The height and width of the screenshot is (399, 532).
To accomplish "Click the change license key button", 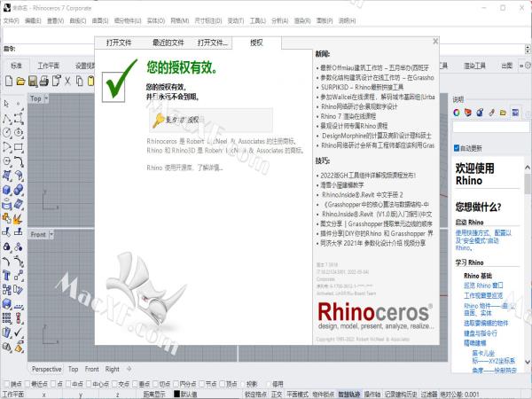I will click(x=211, y=120).
